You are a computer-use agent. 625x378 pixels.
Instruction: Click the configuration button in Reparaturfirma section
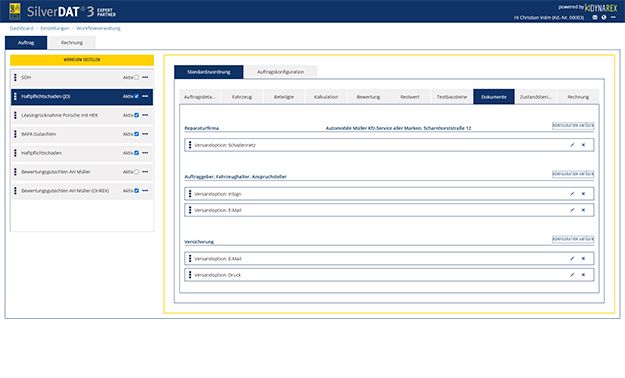pos(573,125)
